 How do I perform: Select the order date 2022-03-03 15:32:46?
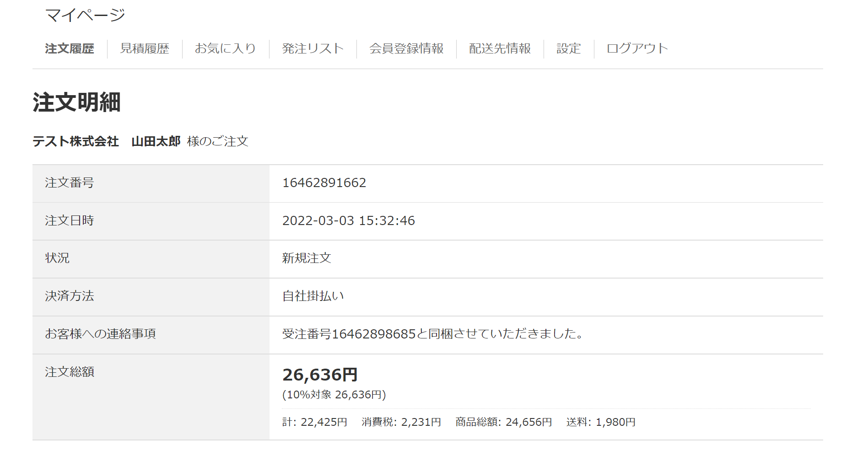[349, 221]
